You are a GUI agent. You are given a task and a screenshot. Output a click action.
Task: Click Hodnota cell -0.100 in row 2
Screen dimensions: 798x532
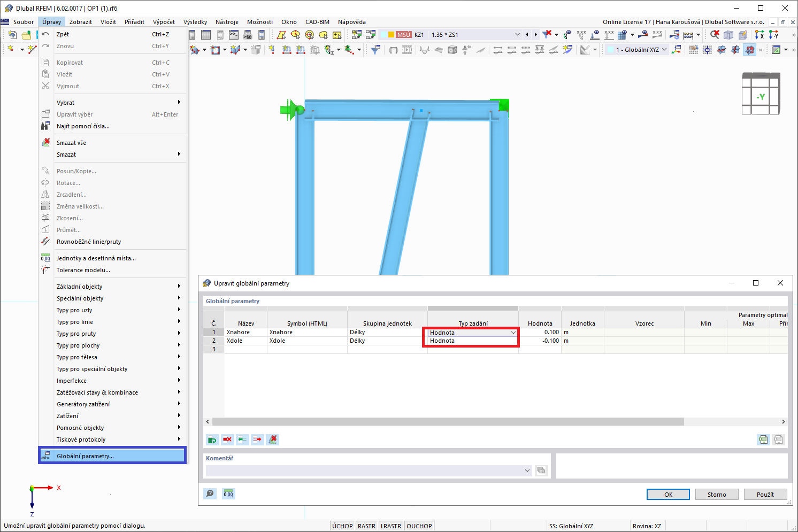tap(540, 341)
